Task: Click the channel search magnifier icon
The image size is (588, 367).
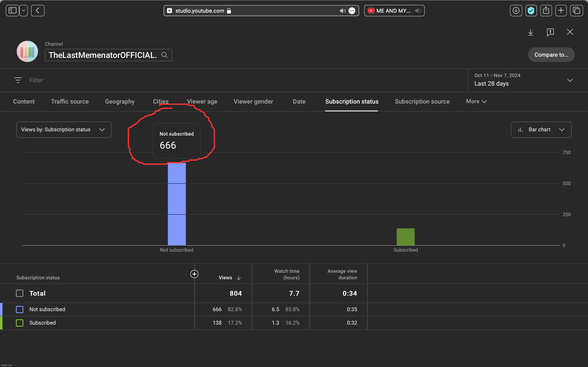Action: (165, 55)
